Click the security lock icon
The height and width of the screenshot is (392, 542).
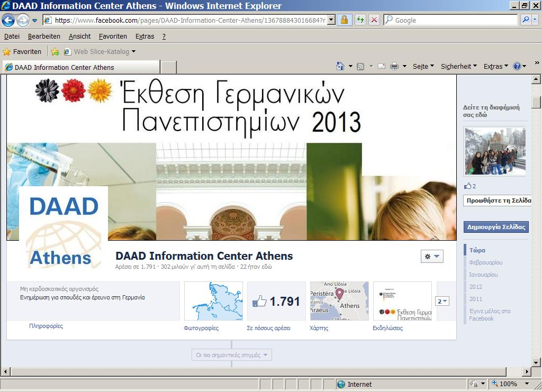tap(344, 20)
